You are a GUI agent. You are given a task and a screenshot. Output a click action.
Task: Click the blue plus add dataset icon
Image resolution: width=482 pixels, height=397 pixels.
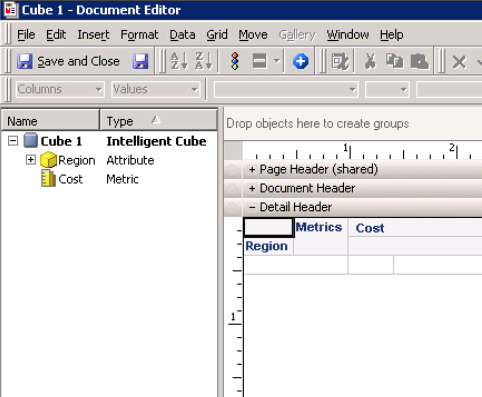[300, 61]
